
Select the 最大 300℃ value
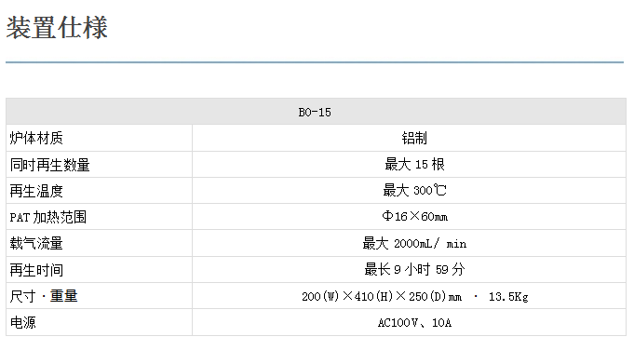click(415, 190)
